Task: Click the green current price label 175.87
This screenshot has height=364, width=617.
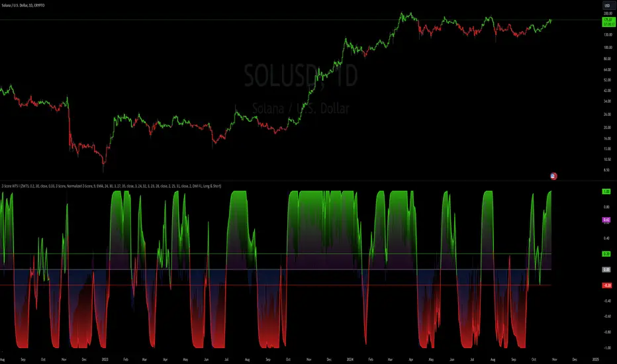Action: [x=608, y=22]
